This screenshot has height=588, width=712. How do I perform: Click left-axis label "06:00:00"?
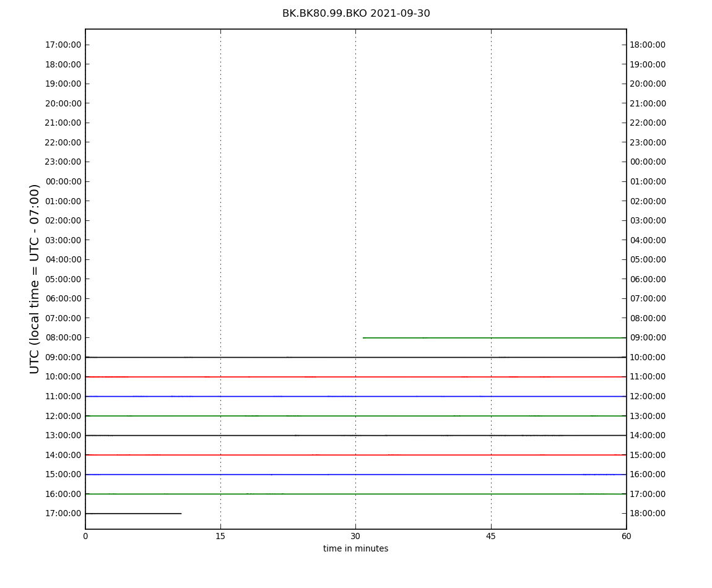[x=63, y=299]
